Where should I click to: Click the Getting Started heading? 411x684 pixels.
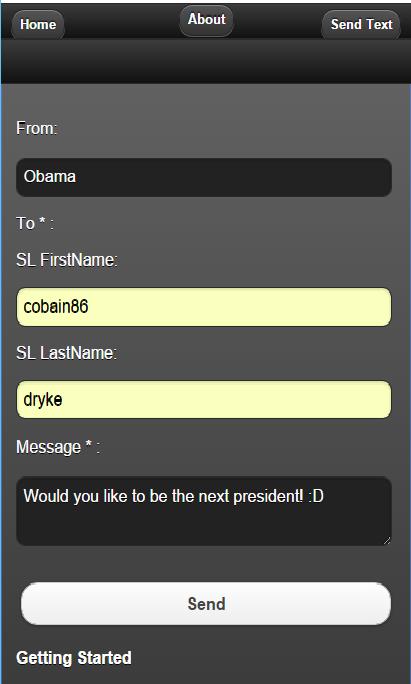pos(74,658)
